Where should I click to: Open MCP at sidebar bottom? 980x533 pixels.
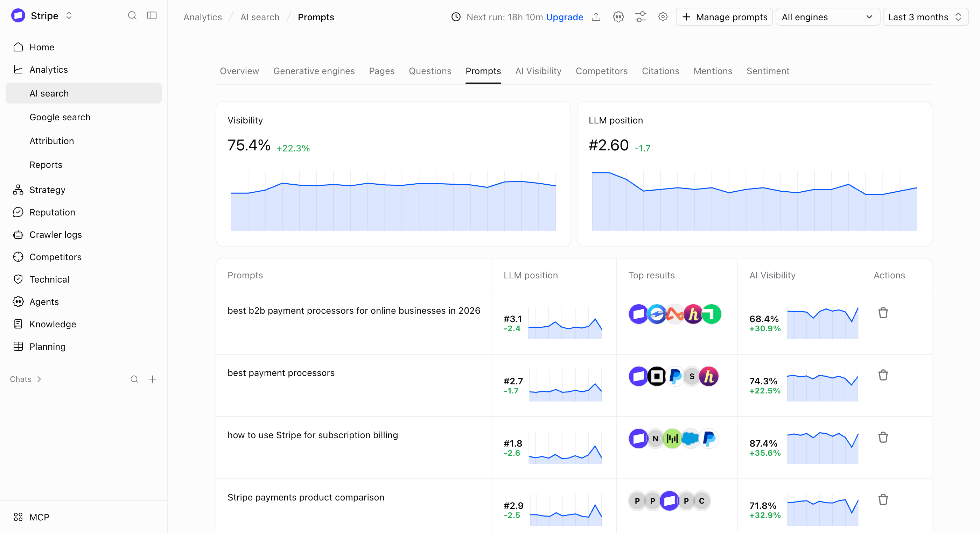(84, 517)
